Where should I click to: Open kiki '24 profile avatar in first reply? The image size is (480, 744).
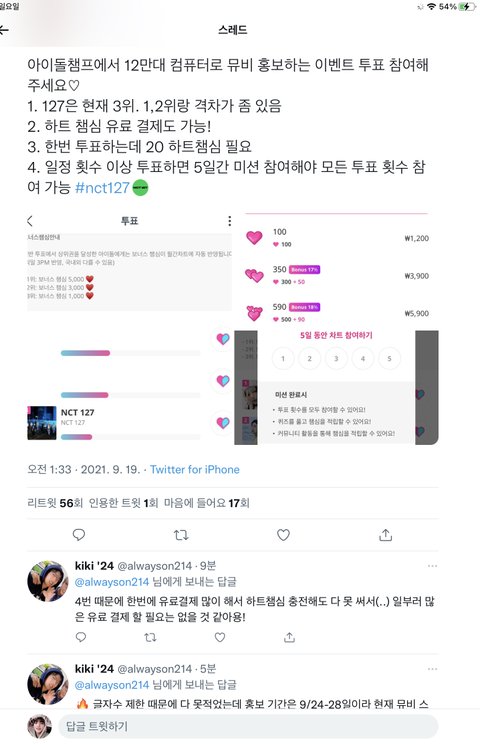[47, 581]
